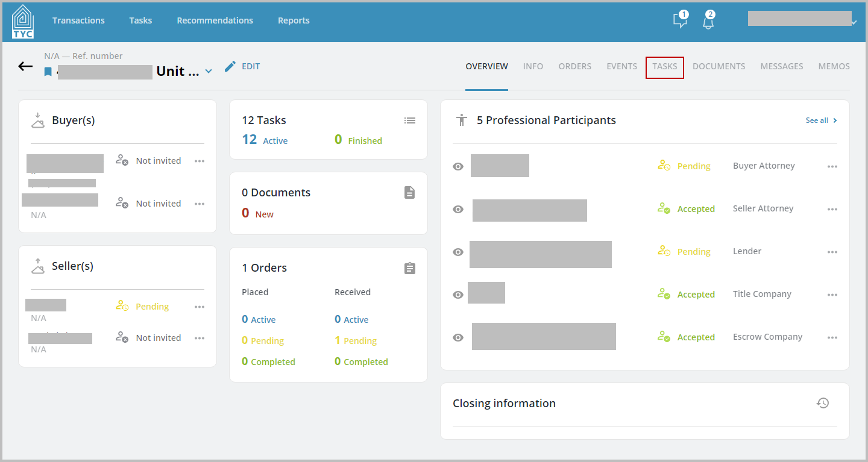The image size is (868, 462).
Task: Open the user account dropdown arrow
Action: [x=854, y=22]
